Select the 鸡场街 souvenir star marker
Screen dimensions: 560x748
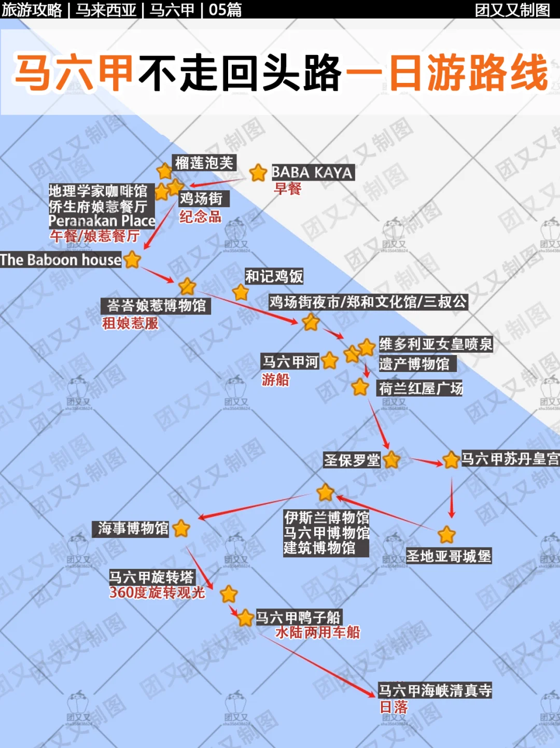[175, 187]
